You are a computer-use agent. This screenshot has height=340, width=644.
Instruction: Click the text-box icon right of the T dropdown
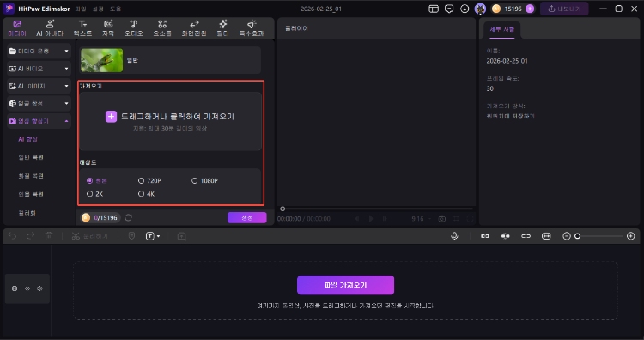click(x=181, y=236)
